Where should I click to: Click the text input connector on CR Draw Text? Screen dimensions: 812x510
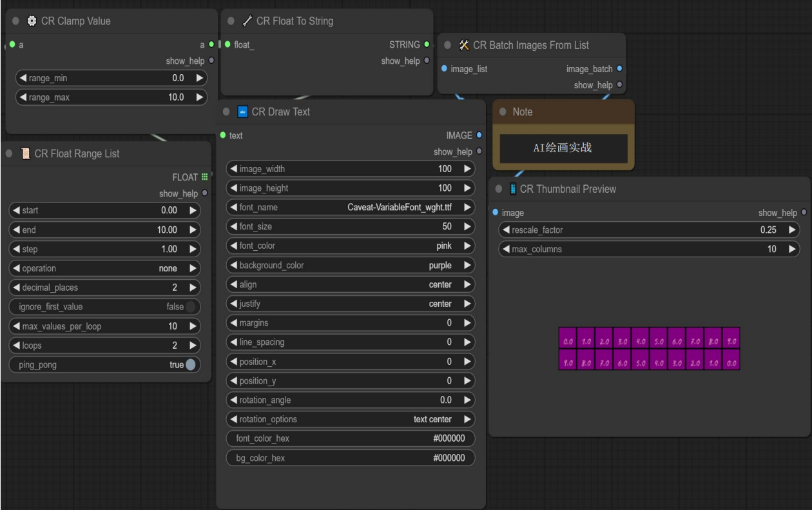pyautogui.click(x=223, y=135)
